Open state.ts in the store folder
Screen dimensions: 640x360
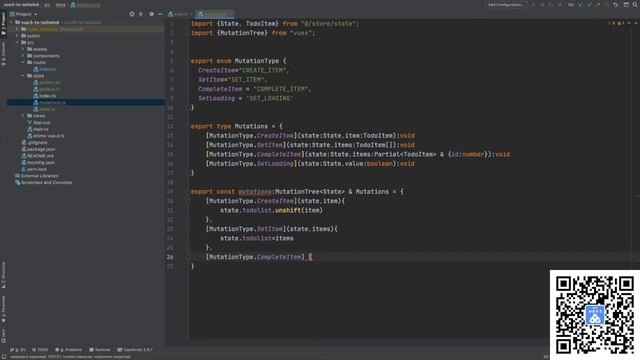tap(44, 109)
